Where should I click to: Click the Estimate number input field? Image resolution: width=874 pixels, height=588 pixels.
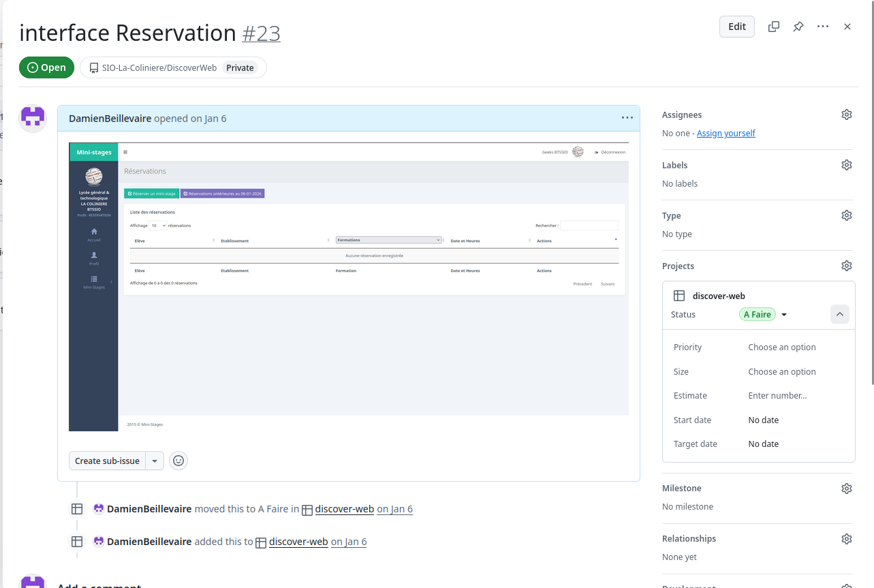777,396
